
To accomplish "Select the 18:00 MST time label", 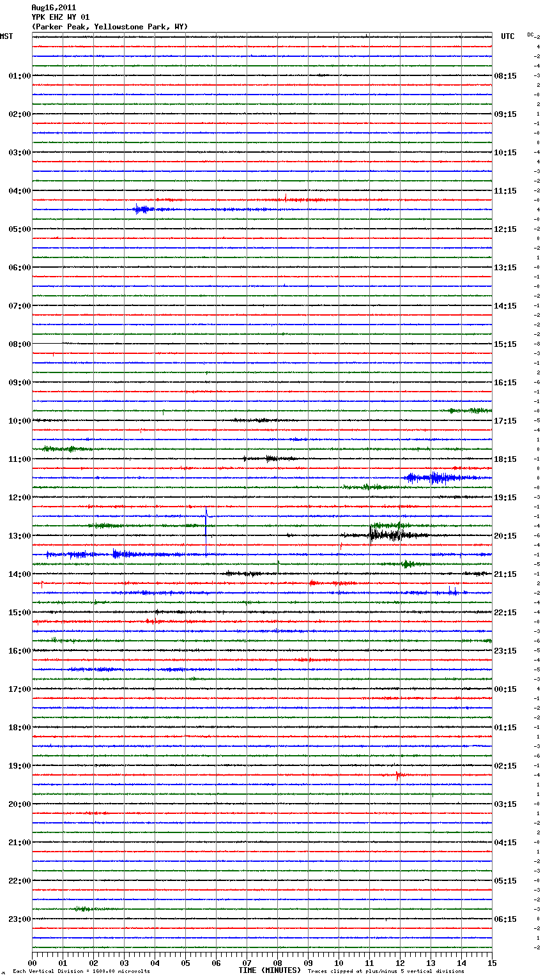I will coord(19,728).
